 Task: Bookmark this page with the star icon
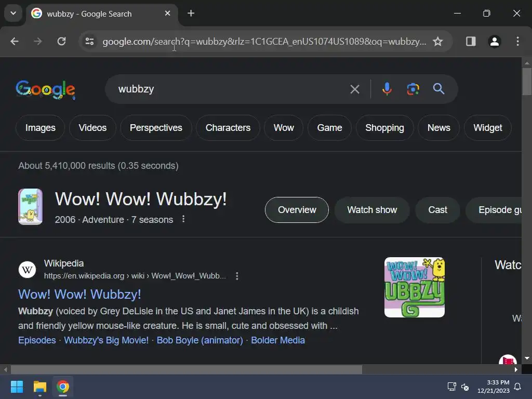point(437,42)
